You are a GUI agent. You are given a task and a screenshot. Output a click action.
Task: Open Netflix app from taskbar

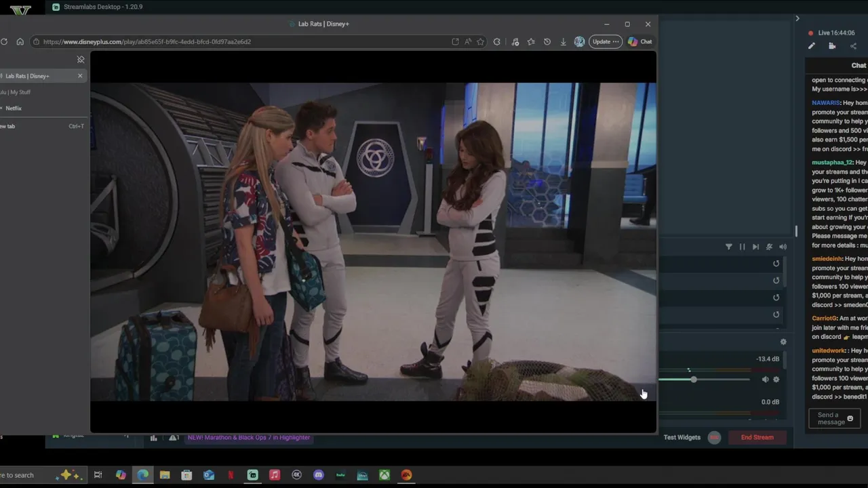[231, 475]
